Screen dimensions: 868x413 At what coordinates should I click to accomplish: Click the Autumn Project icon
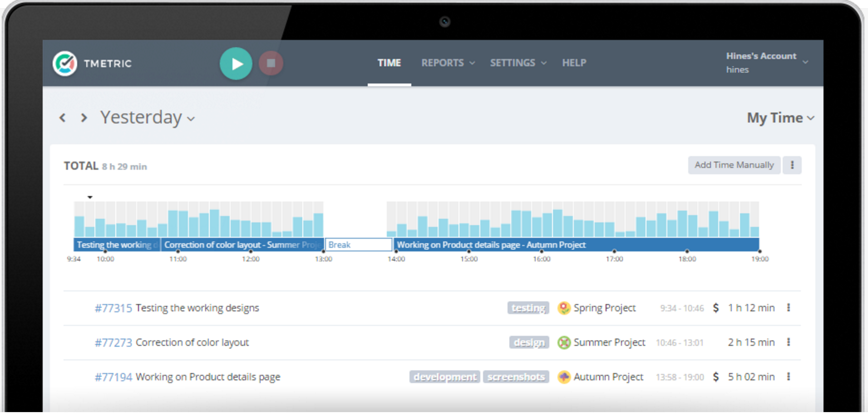[x=564, y=377]
